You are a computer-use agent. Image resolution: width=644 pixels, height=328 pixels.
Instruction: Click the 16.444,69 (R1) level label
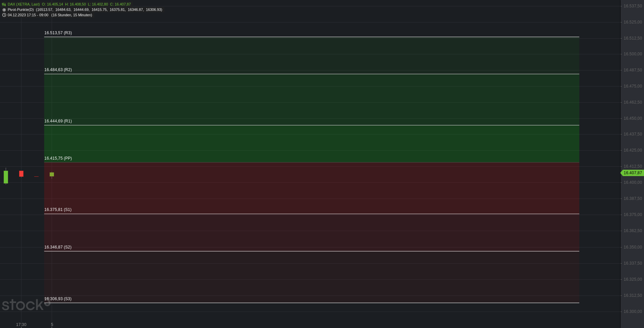(x=58, y=121)
